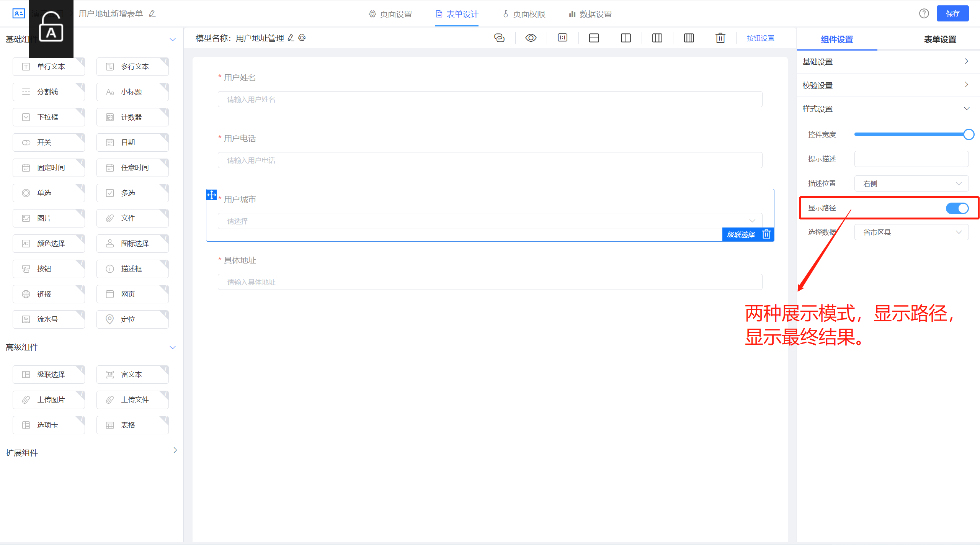
Task: Add 选项卡 component
Action: tap(49, 425)
